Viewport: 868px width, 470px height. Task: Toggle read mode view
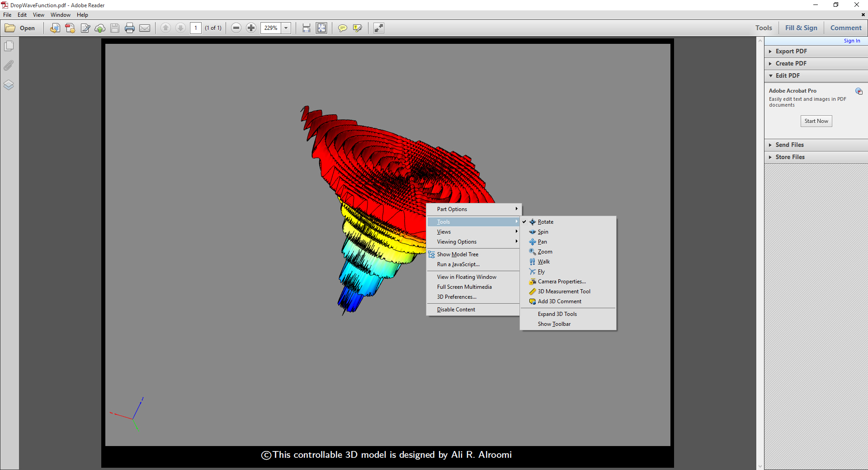(x=379, y=28)
